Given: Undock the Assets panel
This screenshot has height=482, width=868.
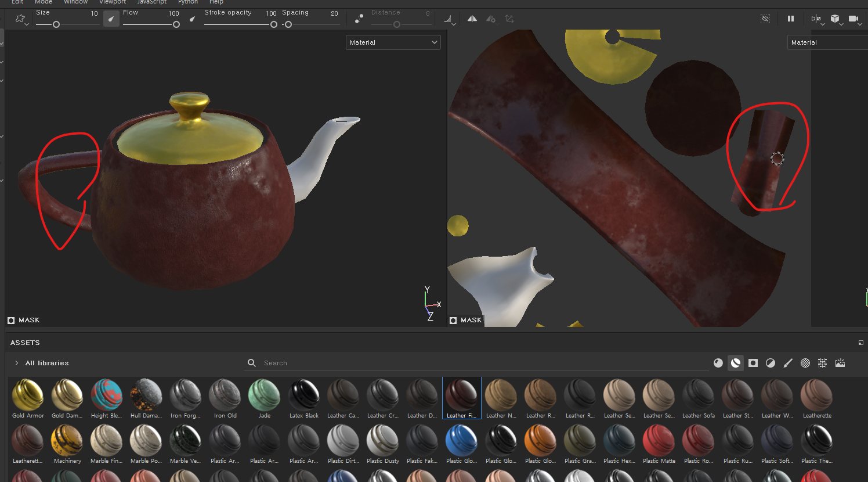Looking at the screenshot, I should click(x=861, y=343).
